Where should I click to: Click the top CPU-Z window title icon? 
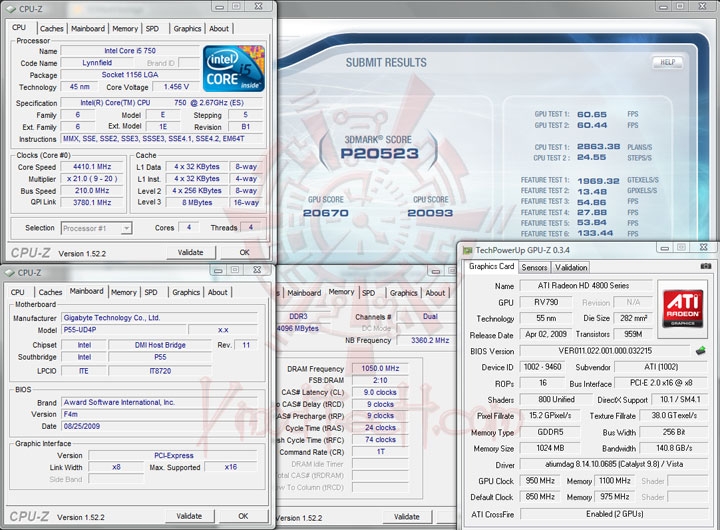coord(11,9)
